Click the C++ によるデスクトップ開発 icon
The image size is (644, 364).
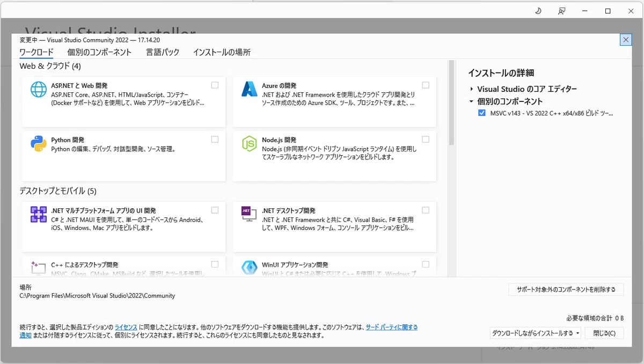click(x=39, y=267)
